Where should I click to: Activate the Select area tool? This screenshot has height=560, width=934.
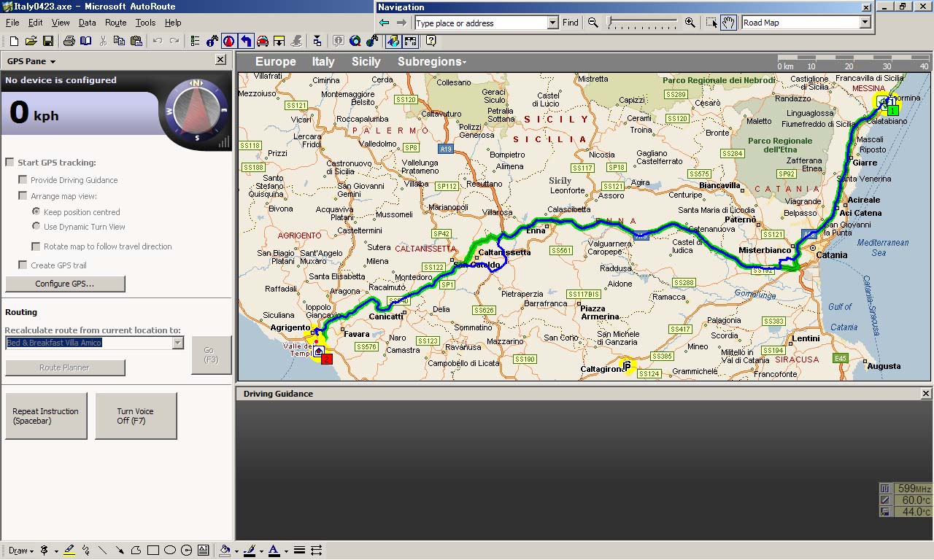712,23
